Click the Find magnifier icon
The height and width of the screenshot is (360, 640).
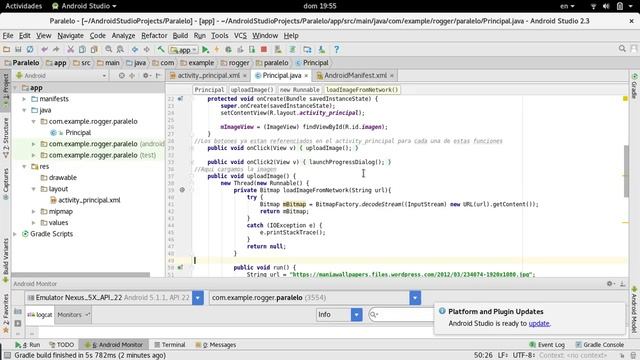109,49
